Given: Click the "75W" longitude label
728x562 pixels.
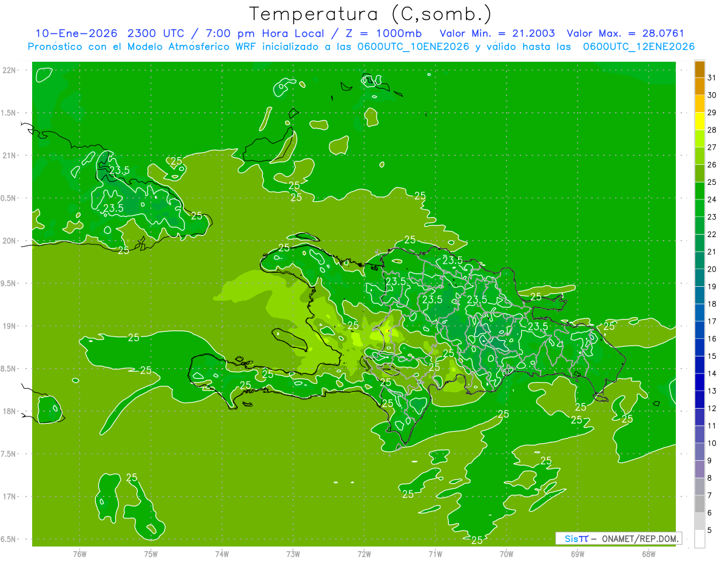Looking at the screenshot, I should tap(150, 554).
